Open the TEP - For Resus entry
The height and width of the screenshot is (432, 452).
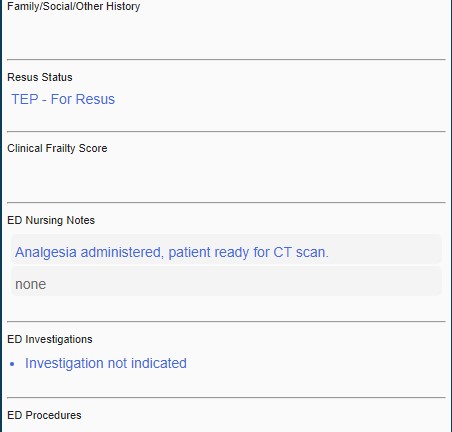[63, 99]
